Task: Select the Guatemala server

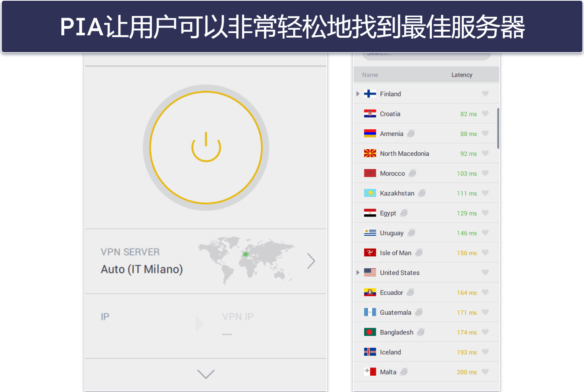Action: (426, 312)
